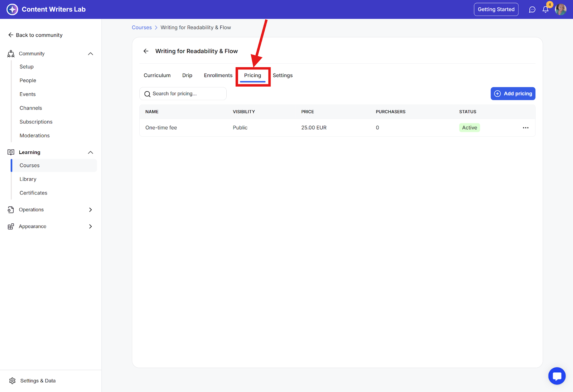This screenshot has width=573, height=392.
Task: Collapse the Learning section
Action: coord(91,153)
